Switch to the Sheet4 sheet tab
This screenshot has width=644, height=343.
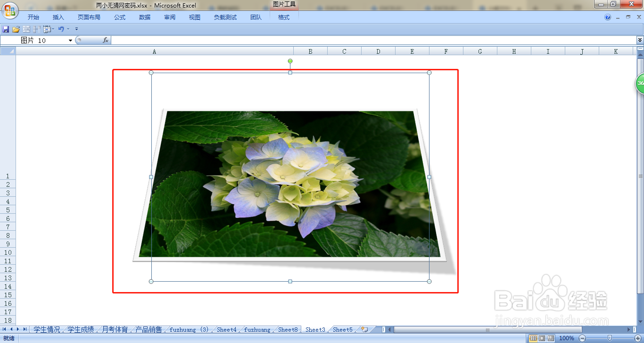226,330
